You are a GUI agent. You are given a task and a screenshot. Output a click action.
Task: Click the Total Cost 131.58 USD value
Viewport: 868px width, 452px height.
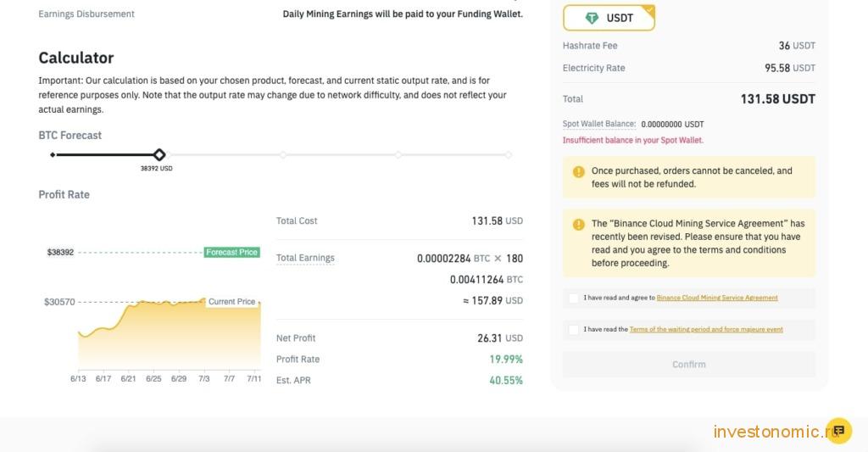tap(497, 221)
